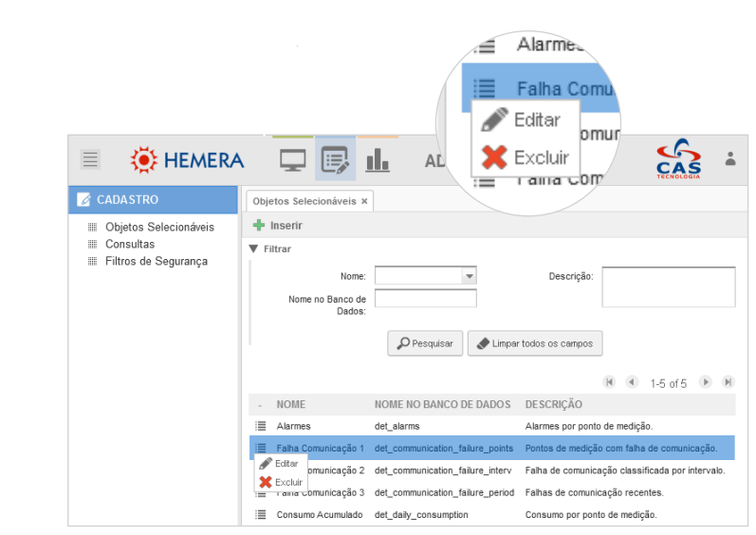Open the bar chart reports icon
Viewport: 756px width, 535px height.
[378, 160]
